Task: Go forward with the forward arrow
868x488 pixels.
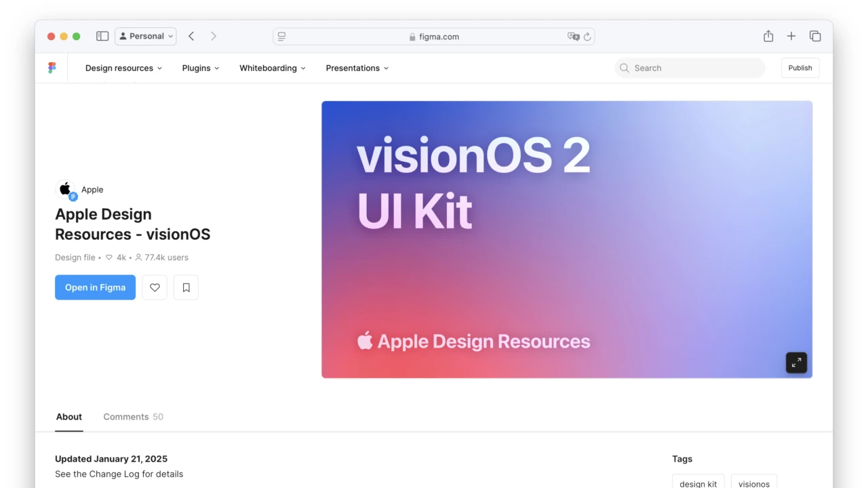Action: 214,36
